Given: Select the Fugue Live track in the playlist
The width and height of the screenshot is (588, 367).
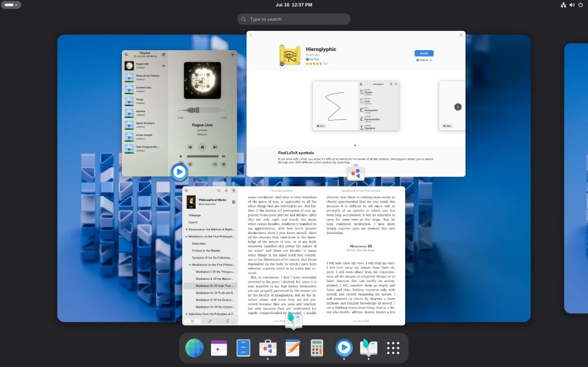Looking at the screenshot, I should (145, 66).
